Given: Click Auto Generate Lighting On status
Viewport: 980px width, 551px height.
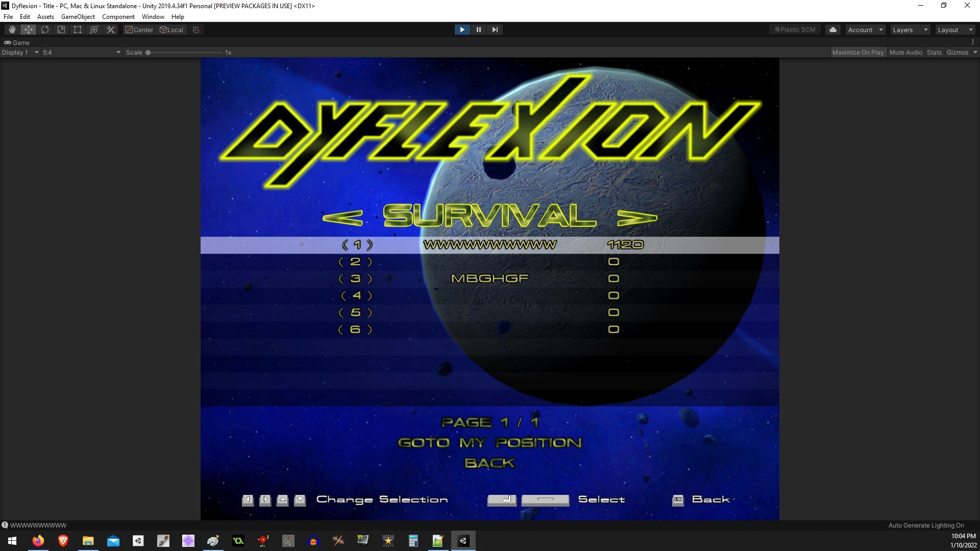Looking at the screenshot, I should (926, 525).
